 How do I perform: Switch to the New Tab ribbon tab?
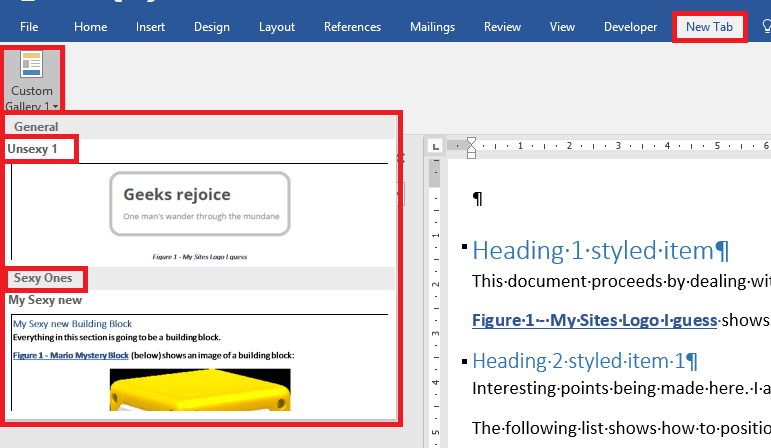pyautogui.click(x=709, y=27)
